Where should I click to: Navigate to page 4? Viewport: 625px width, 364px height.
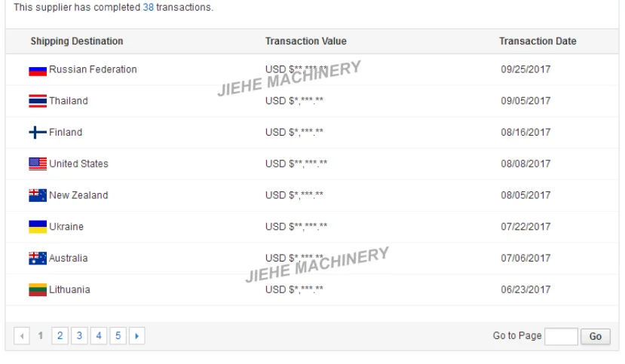tap(99, 336)
